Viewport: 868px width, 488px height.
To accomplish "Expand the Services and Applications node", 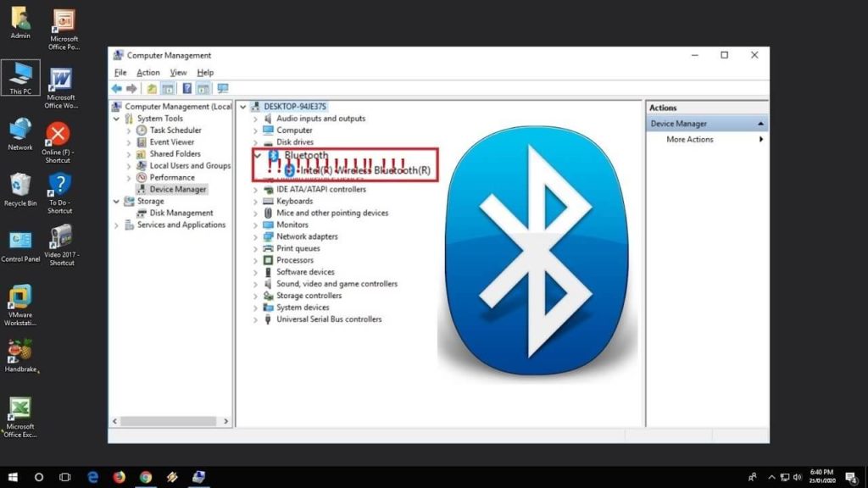I will pyautogui.click(x=116, y=225).
